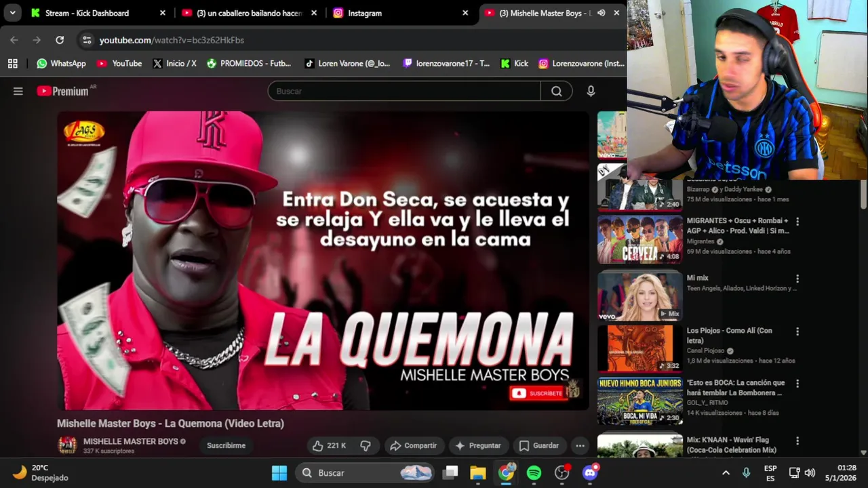The image size is (868, 488).
Task: Open the tab search dropdown arrow
Action: click(x=12, y=13)
